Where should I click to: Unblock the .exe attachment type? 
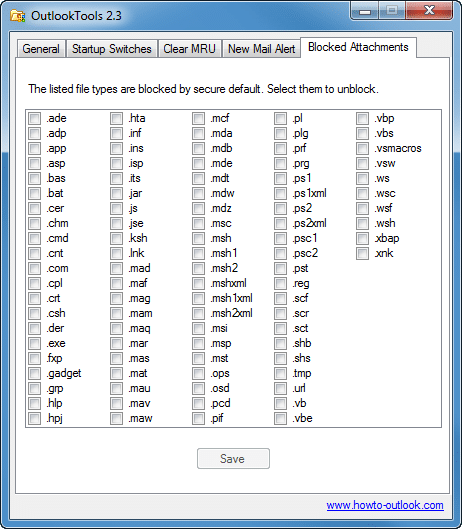(34, 343)
